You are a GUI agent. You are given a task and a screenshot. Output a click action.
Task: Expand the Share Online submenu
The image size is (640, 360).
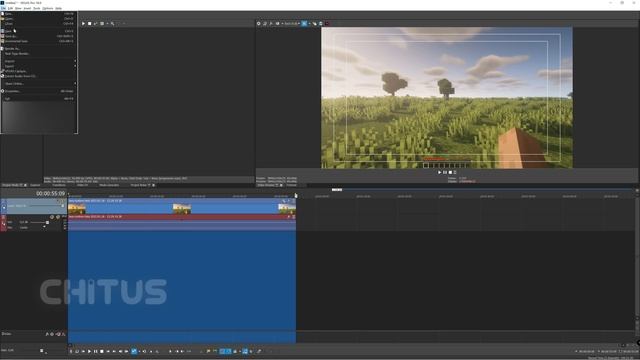pos(38,83)
